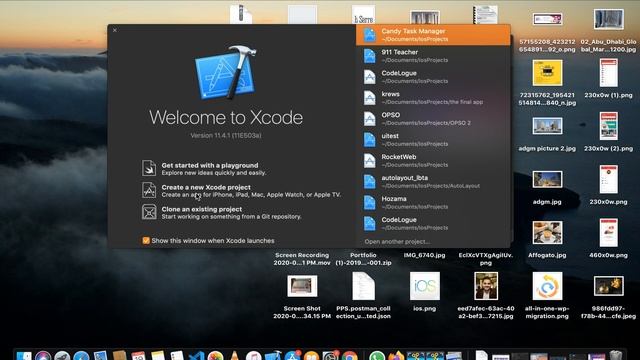Select the PPS.postman_collection json file
Image resolution: width=640 pixels, height=360 pixels.
363,286
